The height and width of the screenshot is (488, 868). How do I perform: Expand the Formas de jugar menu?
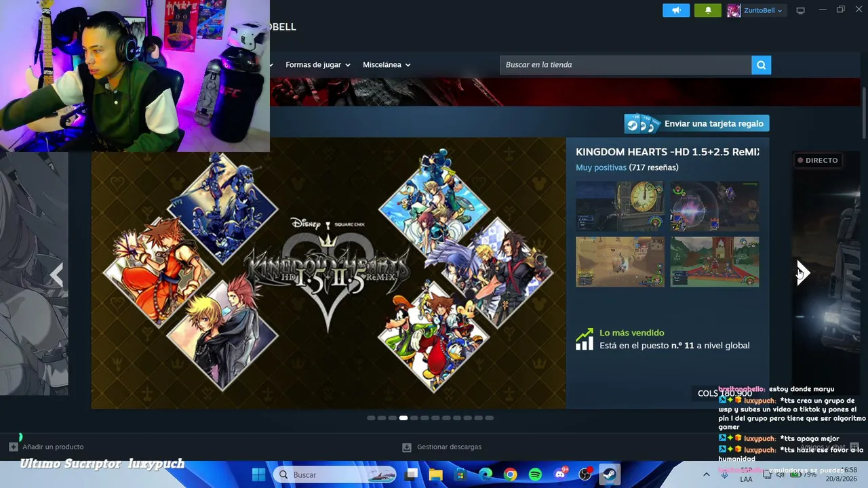[318, 65]
